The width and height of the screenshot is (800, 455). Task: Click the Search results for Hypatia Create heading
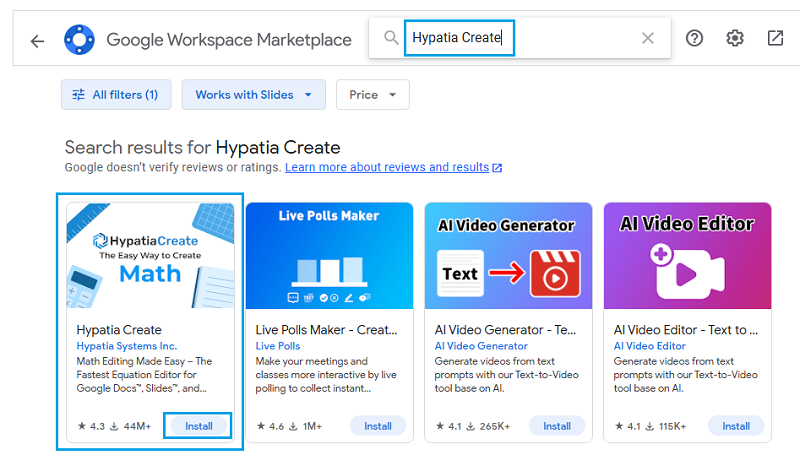point(203,147)
